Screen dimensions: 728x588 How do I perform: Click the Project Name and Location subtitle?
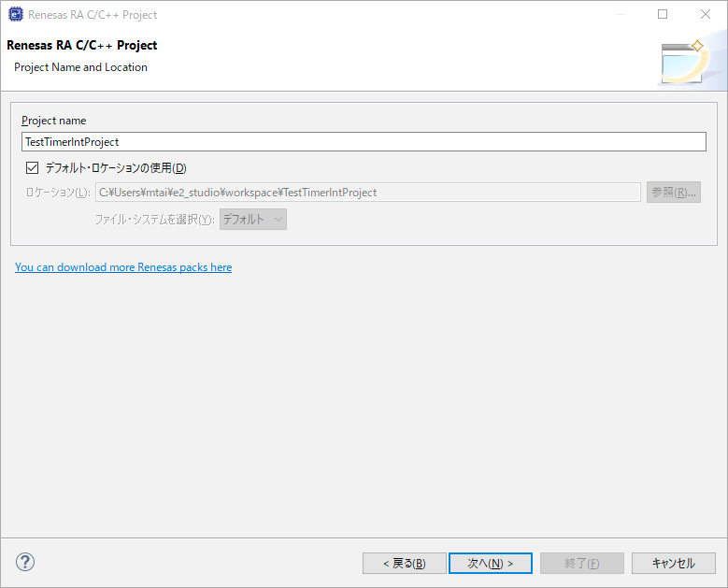(80, 67)
